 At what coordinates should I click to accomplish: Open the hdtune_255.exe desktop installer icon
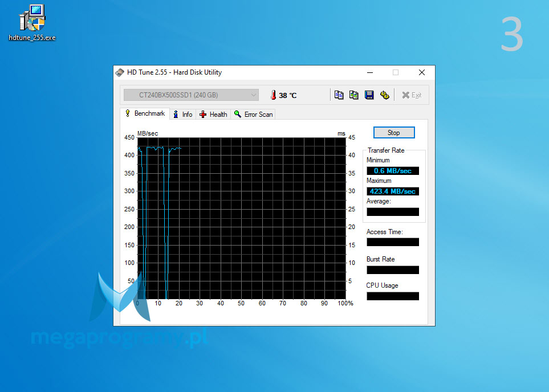[32, 23]
